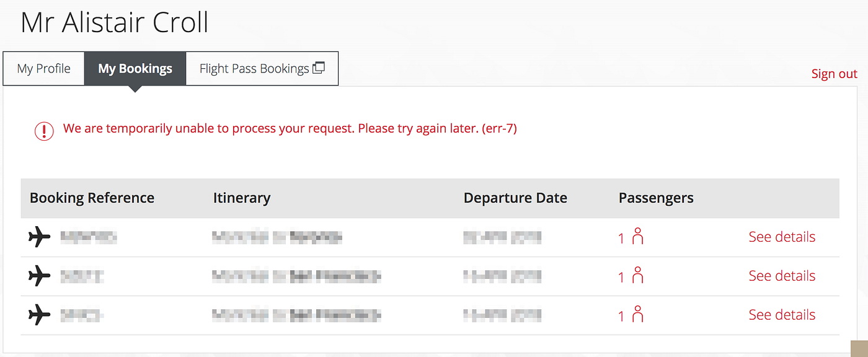Click the airplane icon in second booking row
Image resolution: width=868 pixels, height=357 pixels.
(39, 276)
